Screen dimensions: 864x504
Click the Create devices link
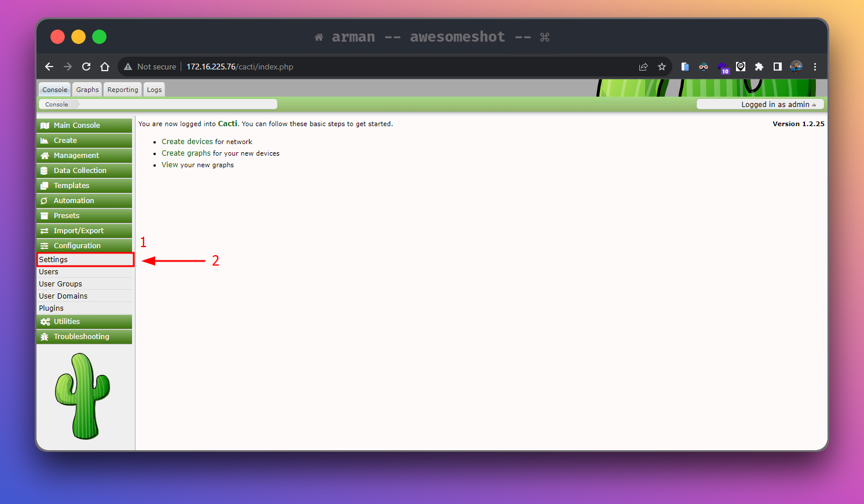click(x=187, y=142)
